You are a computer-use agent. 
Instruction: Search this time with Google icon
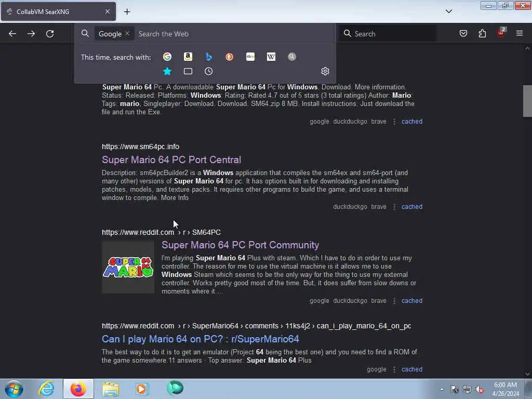(167, 57)
